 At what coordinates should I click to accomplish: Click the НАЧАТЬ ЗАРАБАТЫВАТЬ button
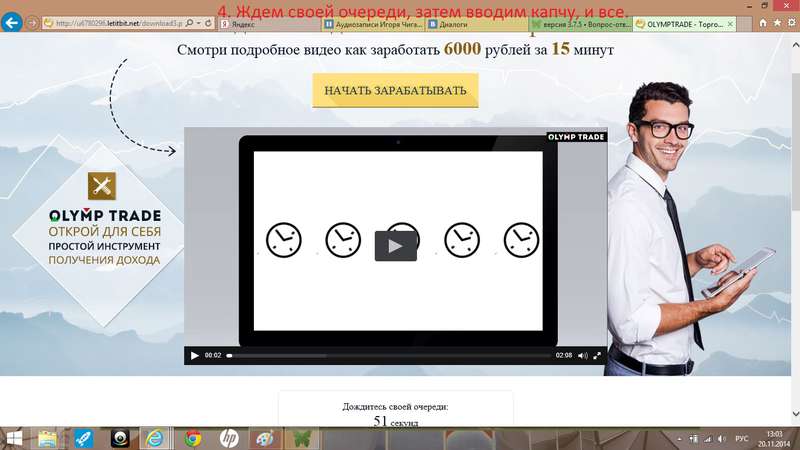[395, 90]
